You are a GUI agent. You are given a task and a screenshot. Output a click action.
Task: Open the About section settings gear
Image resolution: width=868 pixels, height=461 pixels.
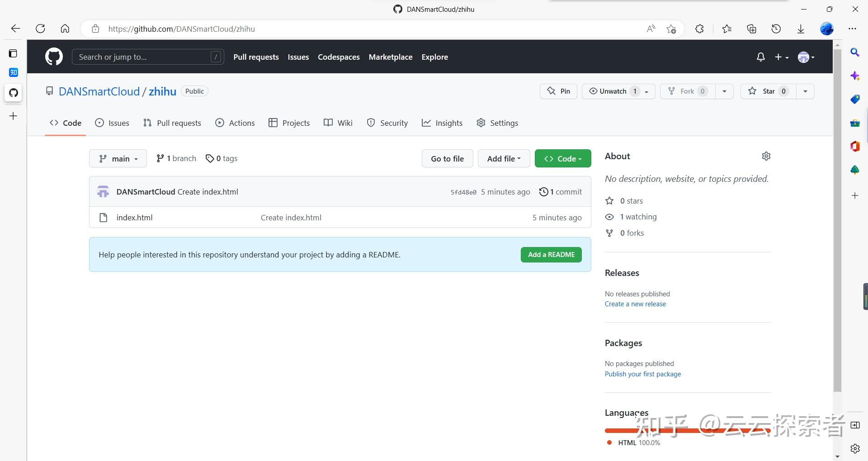[x=766, y=156]
